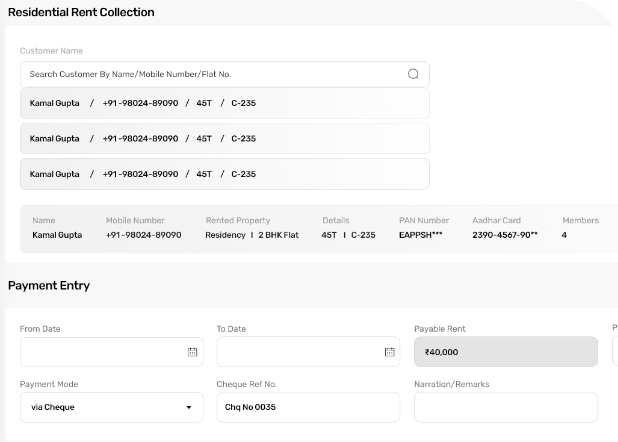Screen dimensions: 618x442
Task: Select the 'via Cheque' payment mode box
Action: (x=112, y=407)
